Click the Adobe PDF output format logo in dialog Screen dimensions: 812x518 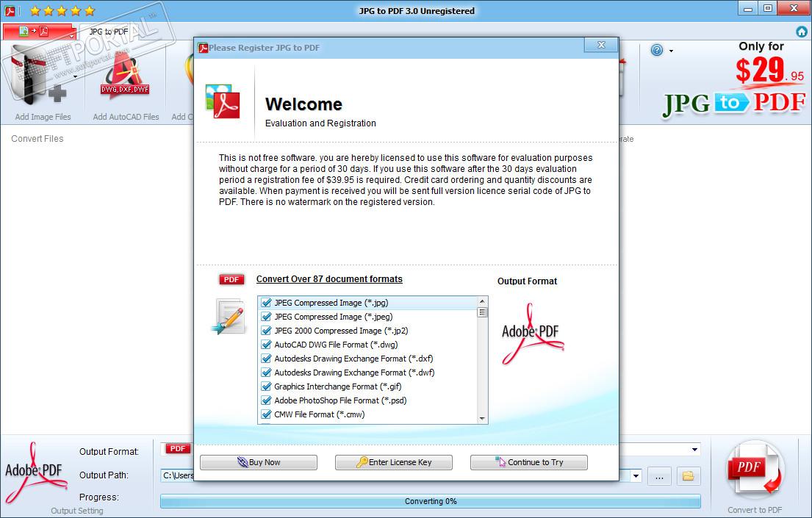[531, 333]
